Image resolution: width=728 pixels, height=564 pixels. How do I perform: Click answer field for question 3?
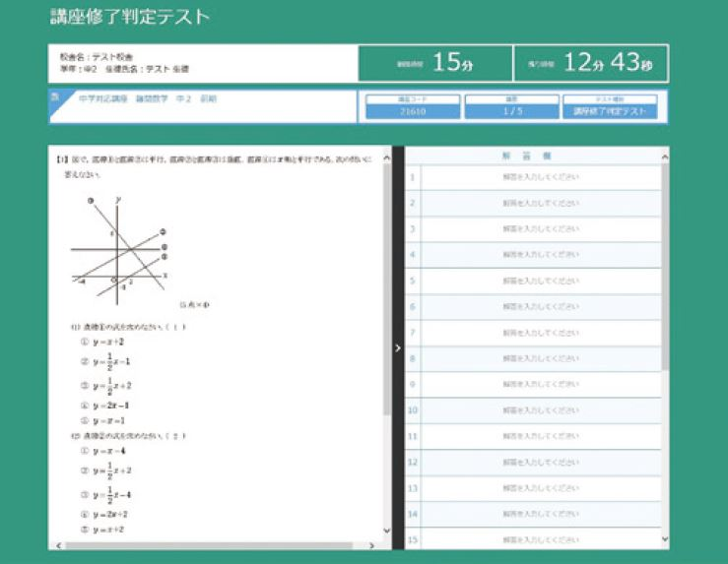(541, 228)
